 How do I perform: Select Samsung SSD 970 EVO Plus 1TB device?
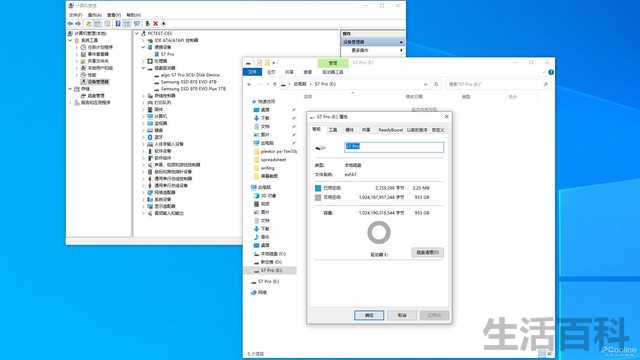[193, 89]
